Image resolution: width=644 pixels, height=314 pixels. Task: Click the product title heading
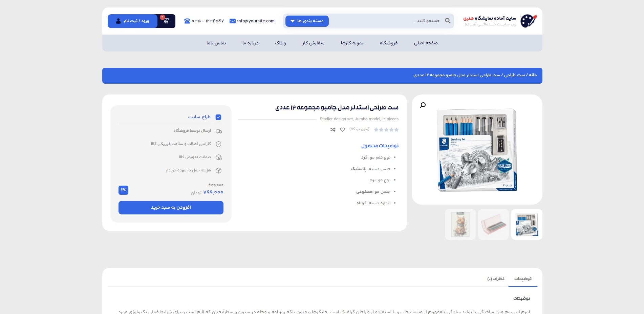click(x=337, y=108)
